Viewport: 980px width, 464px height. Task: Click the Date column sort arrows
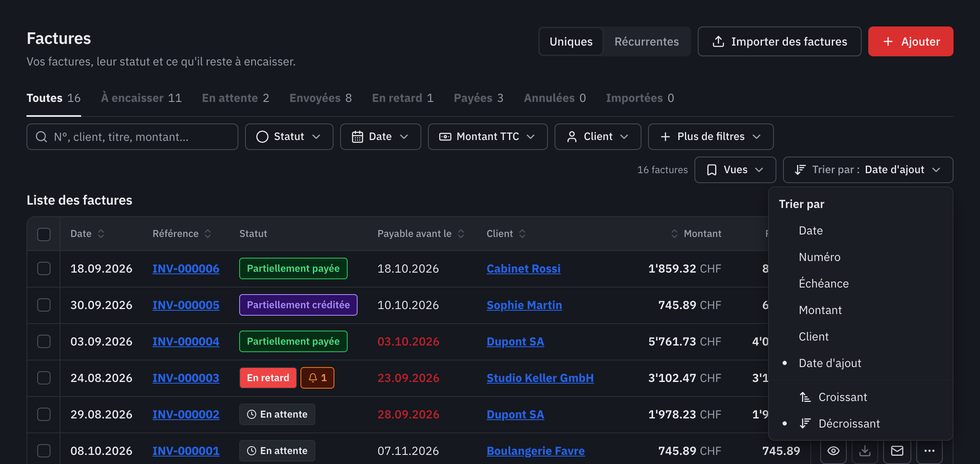pyautogui.click(x=101, y=234)
